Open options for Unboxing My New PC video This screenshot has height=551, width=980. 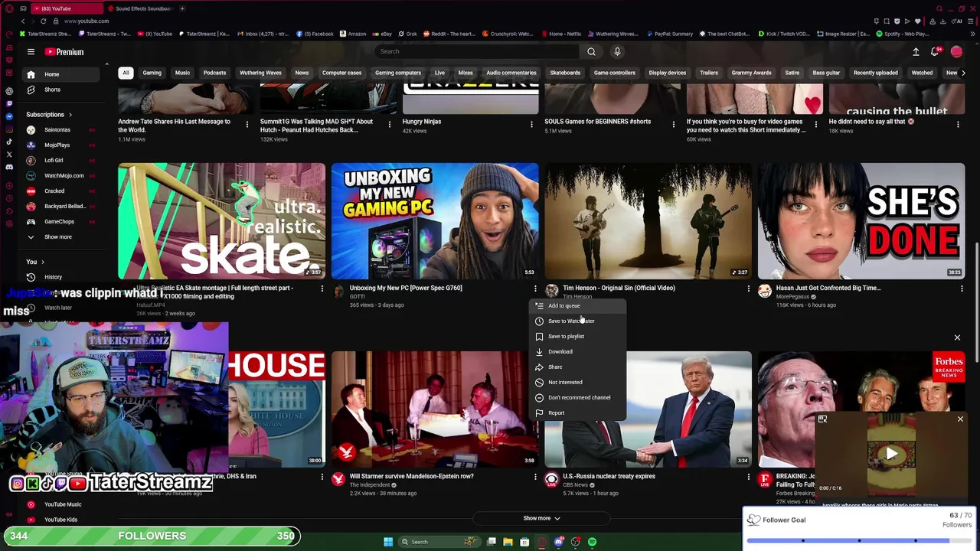click(x=535, y=289)
